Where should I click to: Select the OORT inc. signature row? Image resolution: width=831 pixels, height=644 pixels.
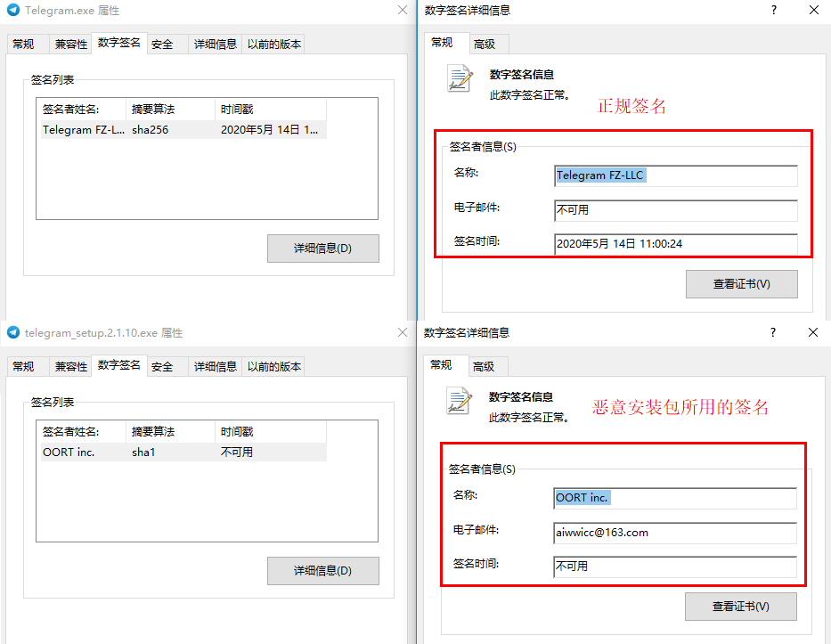pos(183,452)
